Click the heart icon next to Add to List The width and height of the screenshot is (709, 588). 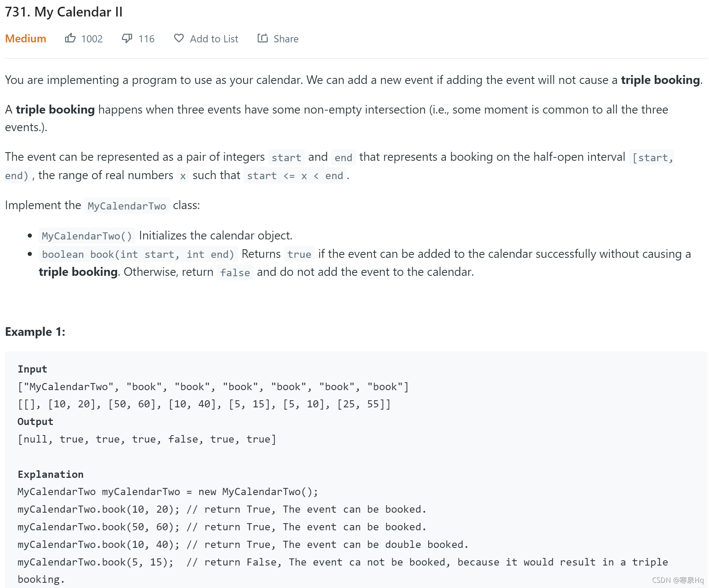(179, 38)
